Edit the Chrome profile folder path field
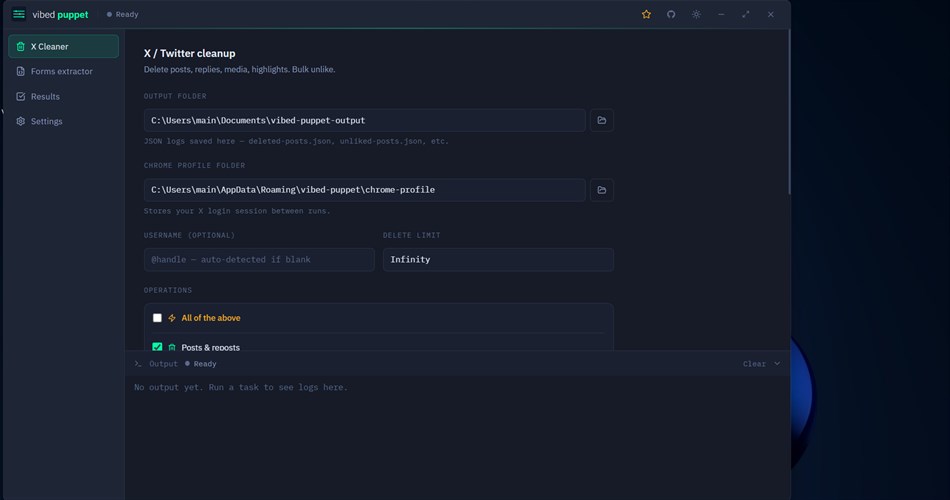Screen dimensions: 950x500 tap(365, 190)
